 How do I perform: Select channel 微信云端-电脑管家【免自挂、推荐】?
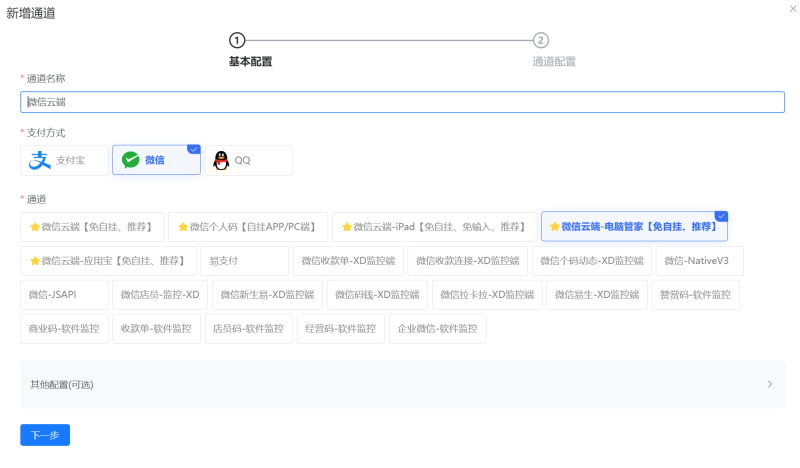(634, 227)
